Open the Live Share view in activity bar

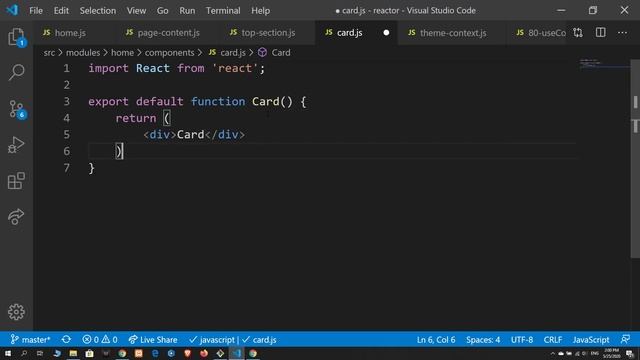[16, 216]
